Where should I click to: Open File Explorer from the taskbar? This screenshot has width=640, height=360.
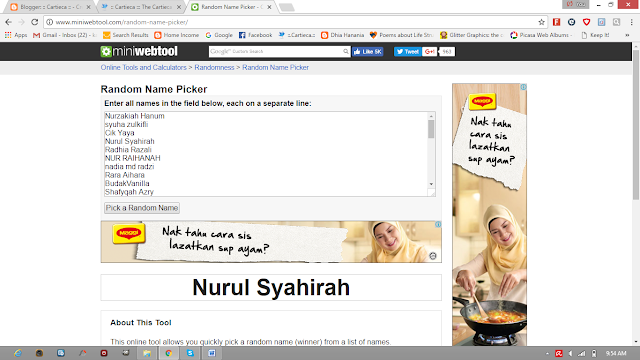[147, 353]
